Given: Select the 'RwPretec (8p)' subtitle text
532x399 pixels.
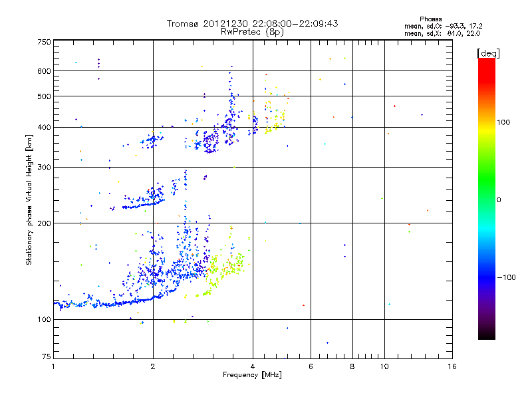Looking at the screenshot, I should pyautogui.click(x=252, y=32).
